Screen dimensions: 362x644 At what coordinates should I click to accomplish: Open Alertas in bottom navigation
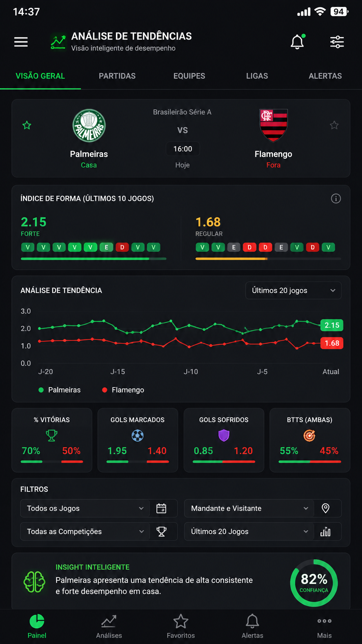click(x=252, y=627)
